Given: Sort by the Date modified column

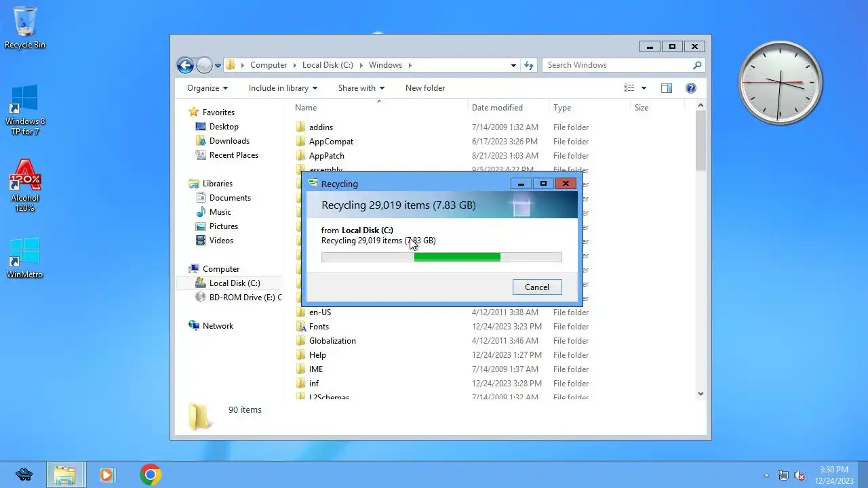Looking at the screenshot, I should pyautogui.click(x=509, y=108).
